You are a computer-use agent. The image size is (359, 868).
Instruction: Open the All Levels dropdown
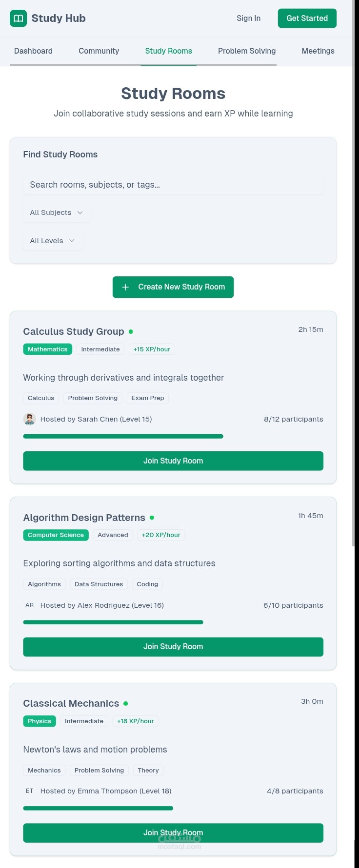click(x=53, y=241)
